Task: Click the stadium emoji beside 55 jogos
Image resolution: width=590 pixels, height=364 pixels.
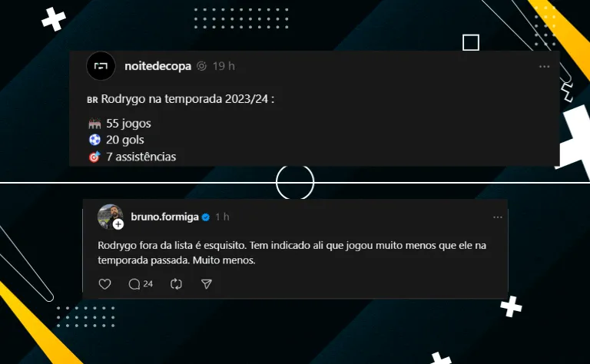Action: click(94, 124)
